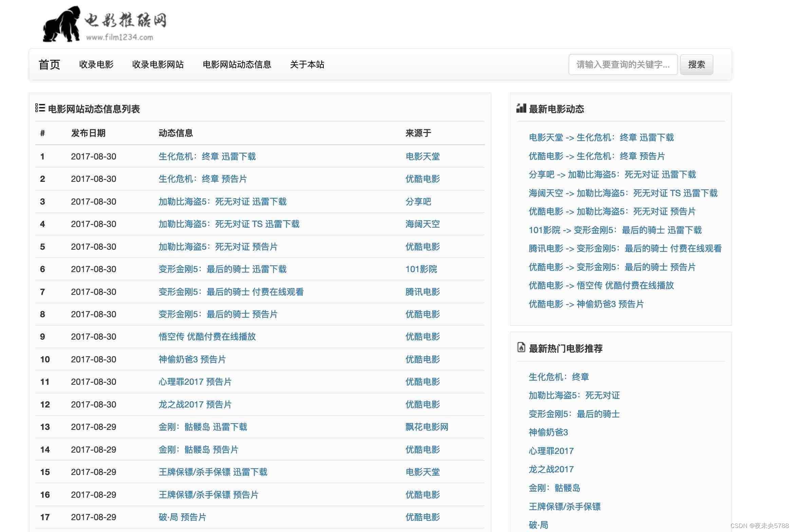794x532 pixels.
Task: Focus the keyword search input field
Action: (623, 64)
